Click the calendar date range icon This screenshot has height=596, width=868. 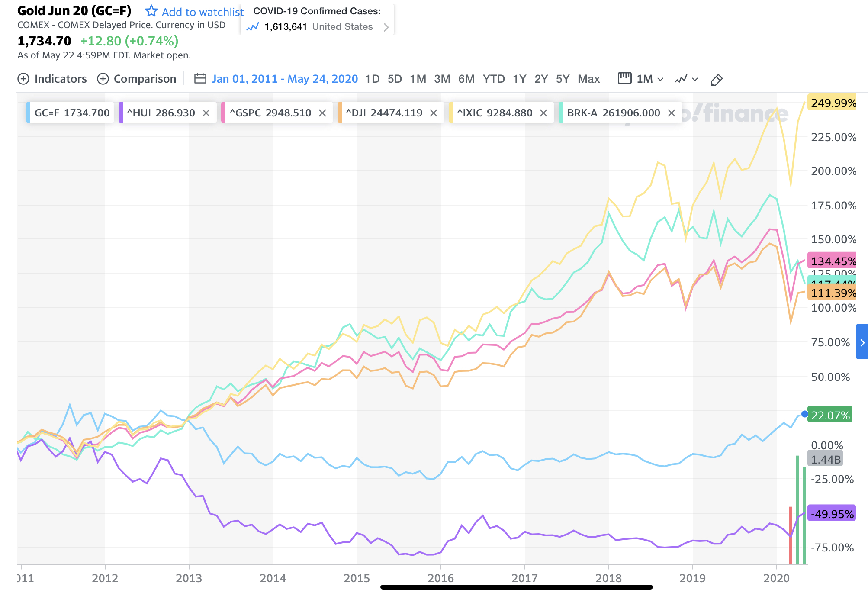tap(200, 79)
